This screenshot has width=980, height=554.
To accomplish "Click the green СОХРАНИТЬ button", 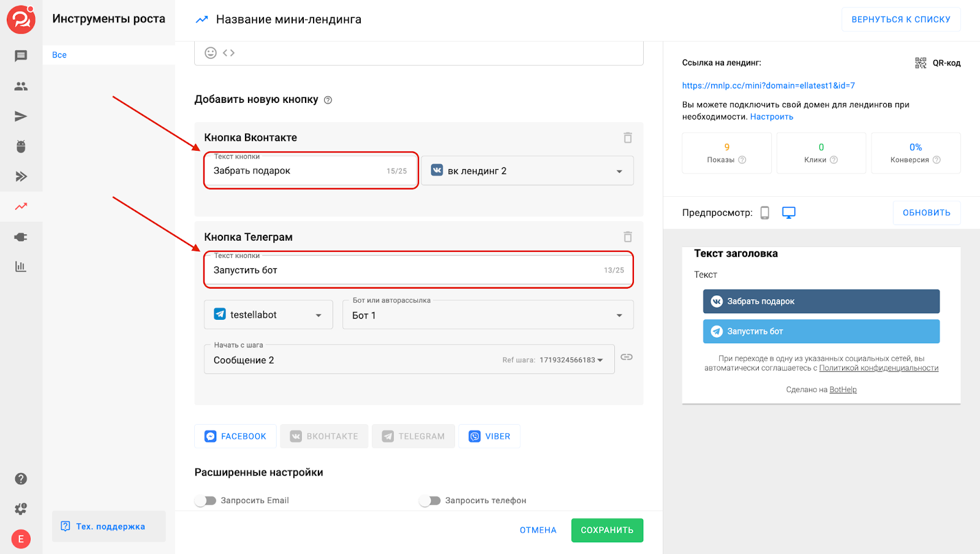I will pos(606,530).
